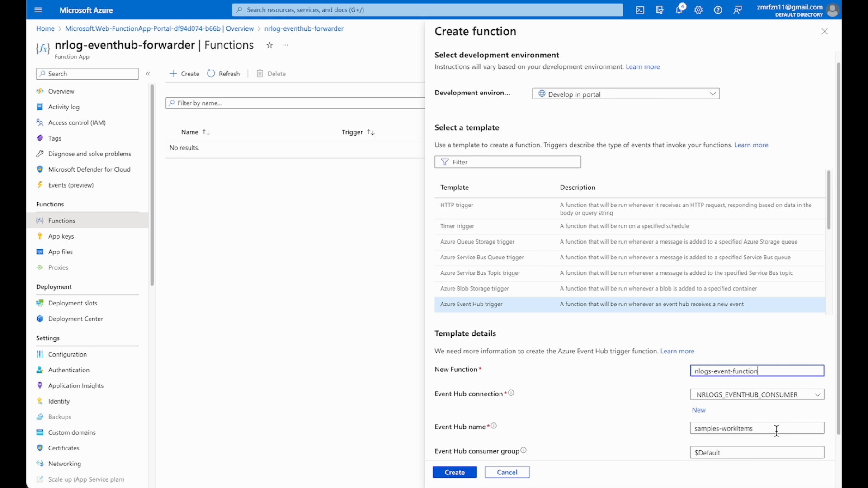
Task: Sort the functions list by Trigger
Action: 358,132
